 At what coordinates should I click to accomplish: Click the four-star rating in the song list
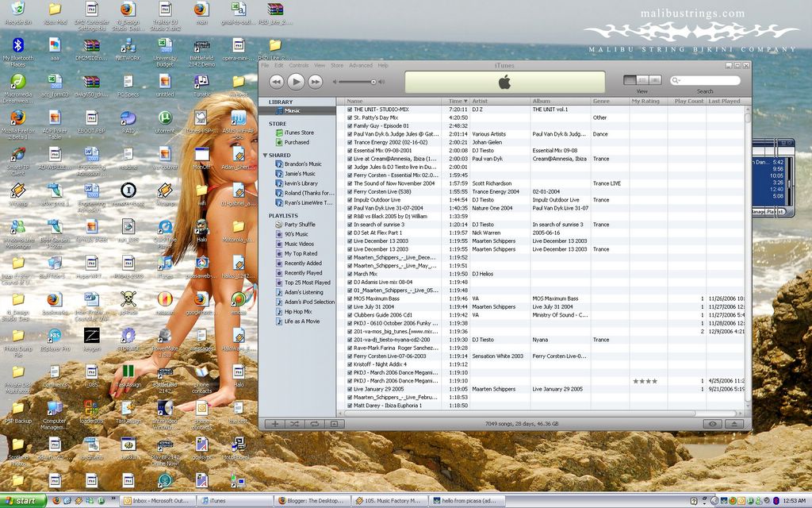pos(645,381)
